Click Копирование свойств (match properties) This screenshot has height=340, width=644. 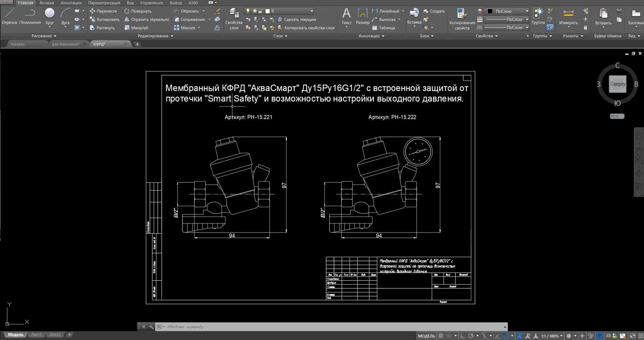pos(462,19)
